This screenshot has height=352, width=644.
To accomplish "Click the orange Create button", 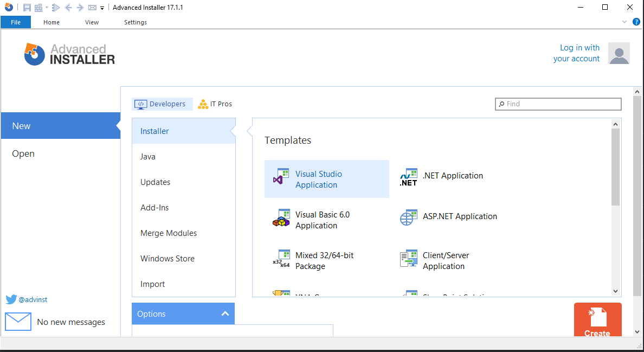I will click(x=597, y=320).
